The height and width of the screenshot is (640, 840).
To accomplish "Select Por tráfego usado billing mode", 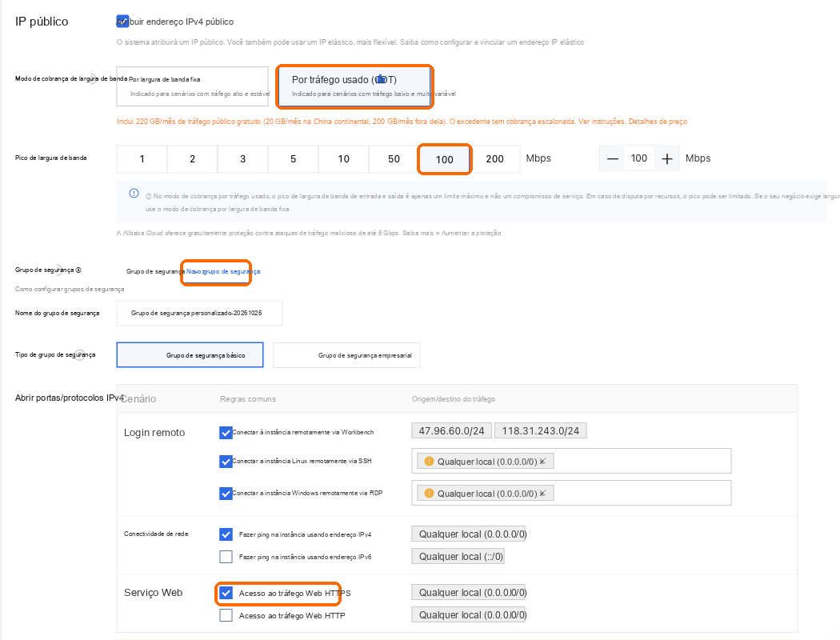I will pos(354,86).
